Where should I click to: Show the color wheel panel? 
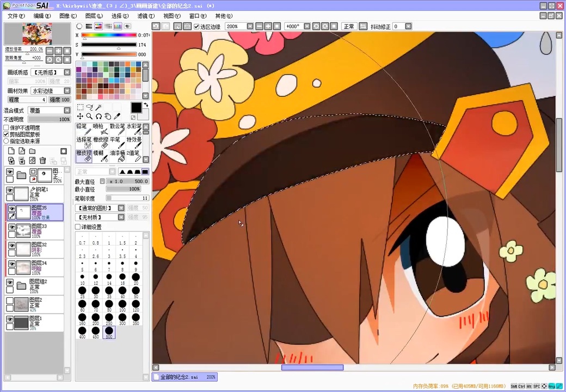(x=79, y=26)
